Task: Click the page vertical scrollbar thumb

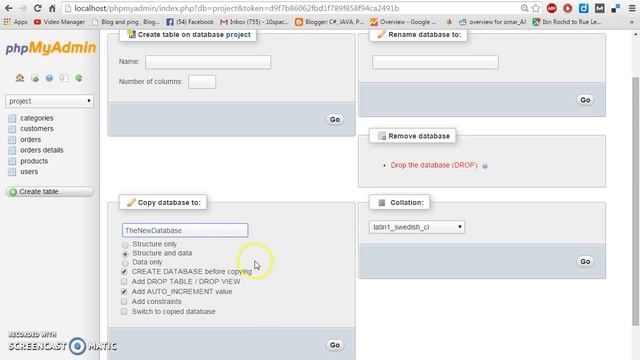Action: pos(636,201)
